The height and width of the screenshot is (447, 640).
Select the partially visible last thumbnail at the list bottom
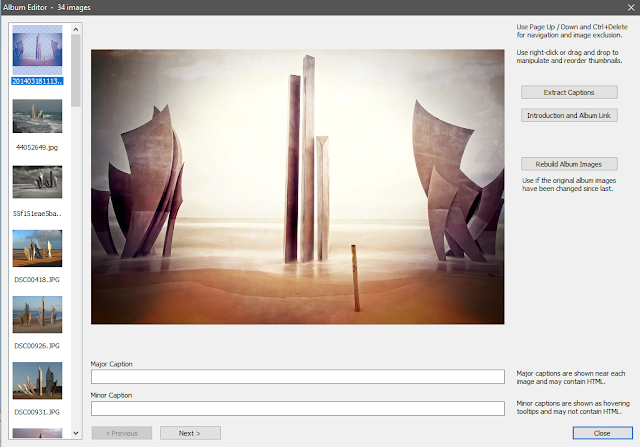point(37,433)
